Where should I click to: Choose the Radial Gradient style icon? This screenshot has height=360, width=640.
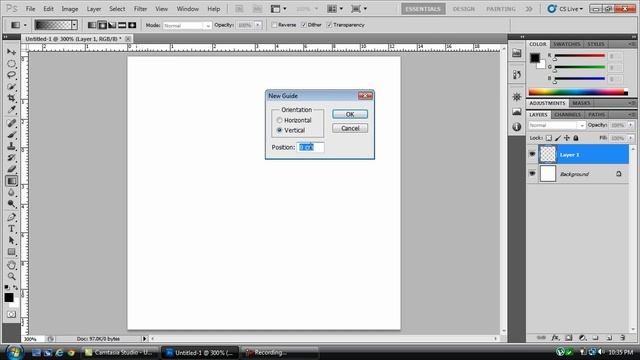click(102, 25)
